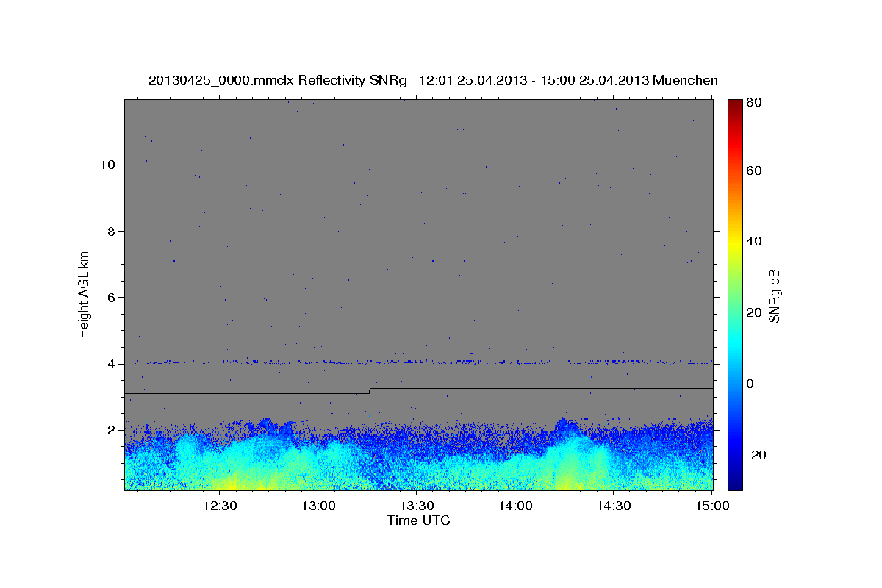The width and height of the screenshot is (882, 588).
Task: Click the colorbar value 60
Action: pos(754,171)
